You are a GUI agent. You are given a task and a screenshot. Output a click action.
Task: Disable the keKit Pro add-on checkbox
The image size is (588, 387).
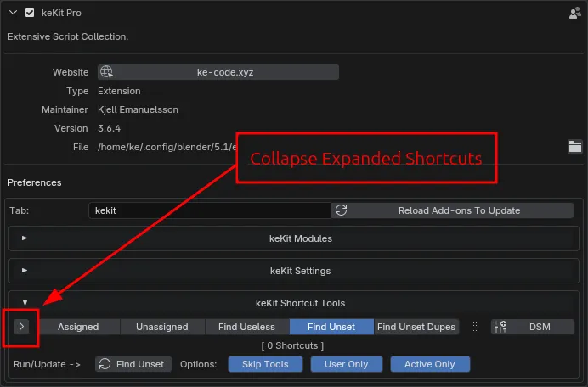tap(31, 14)
